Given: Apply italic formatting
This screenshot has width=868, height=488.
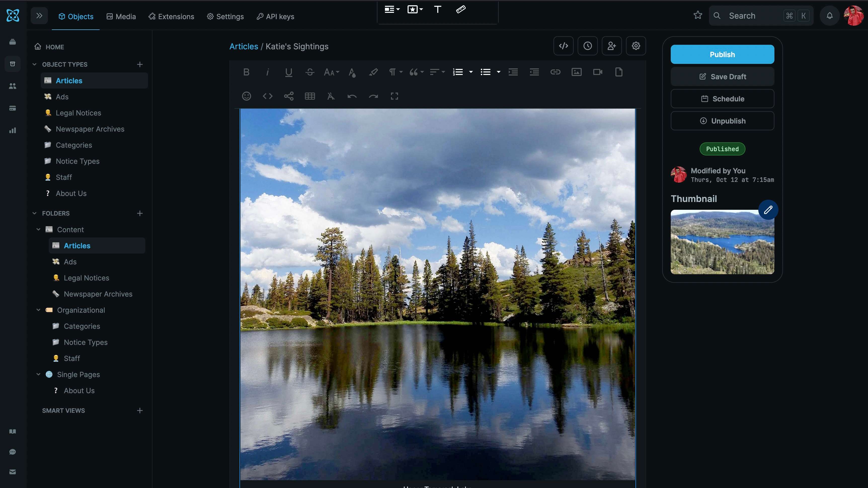Looking at the screenshot, I should pyautogui.click(x=267, y=72).
